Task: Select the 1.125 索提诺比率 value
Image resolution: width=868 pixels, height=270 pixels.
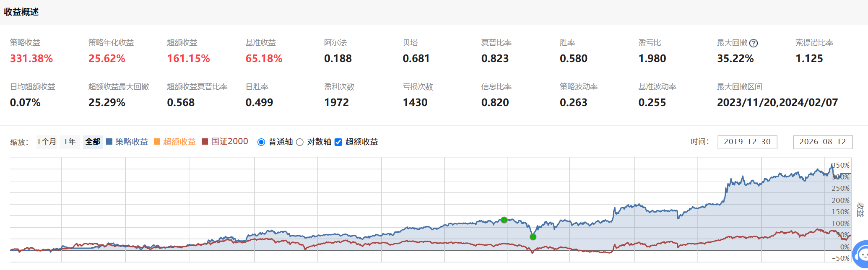Action: tap(809, 59)
